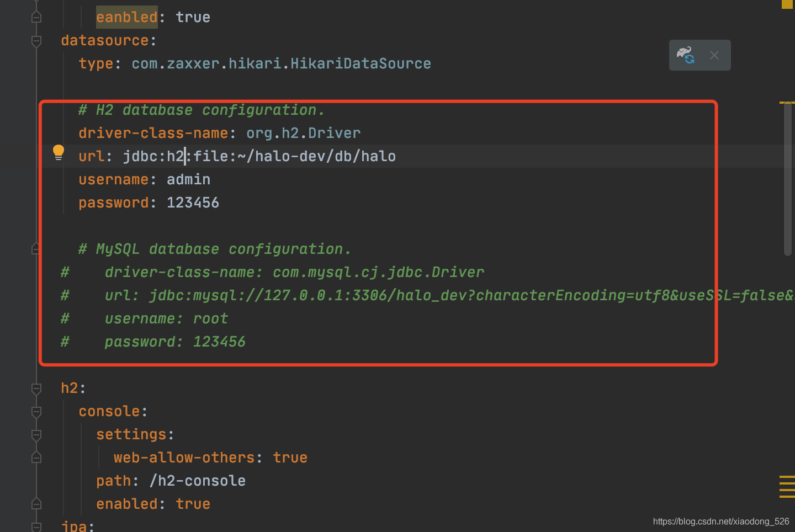Click the commented 'password: 123456' line

point(175,342)
